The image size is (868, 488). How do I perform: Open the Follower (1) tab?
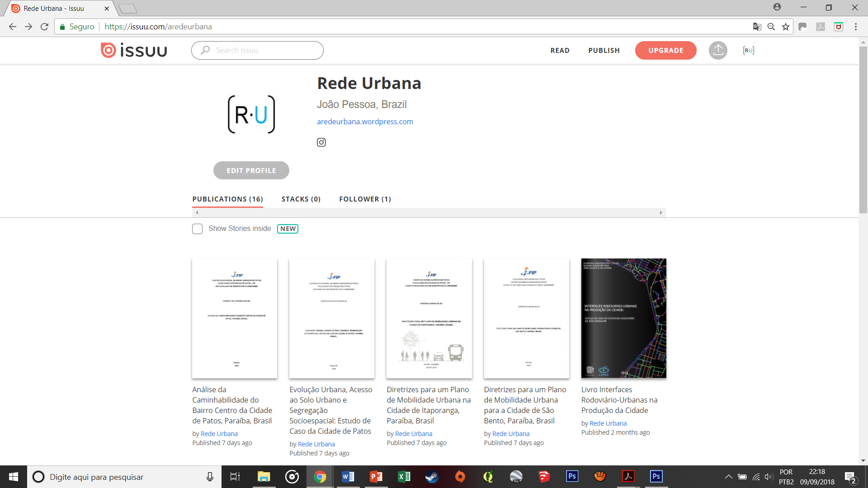click(365, 199)
